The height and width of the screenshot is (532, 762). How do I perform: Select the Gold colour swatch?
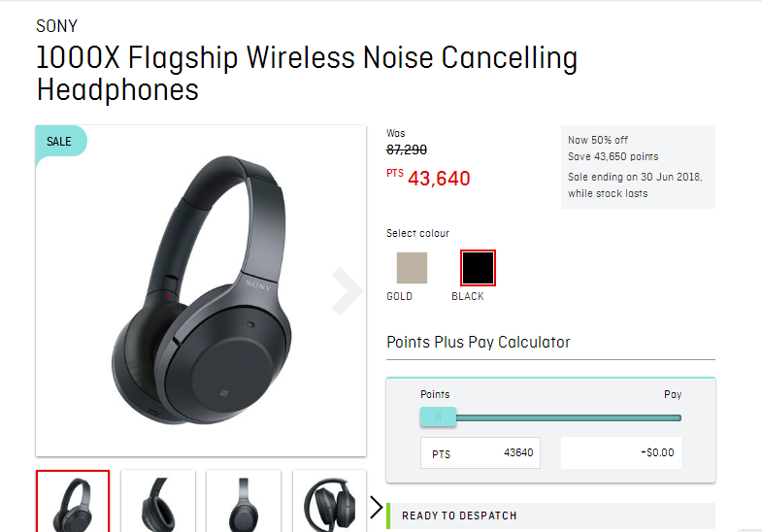coord(412,268)
